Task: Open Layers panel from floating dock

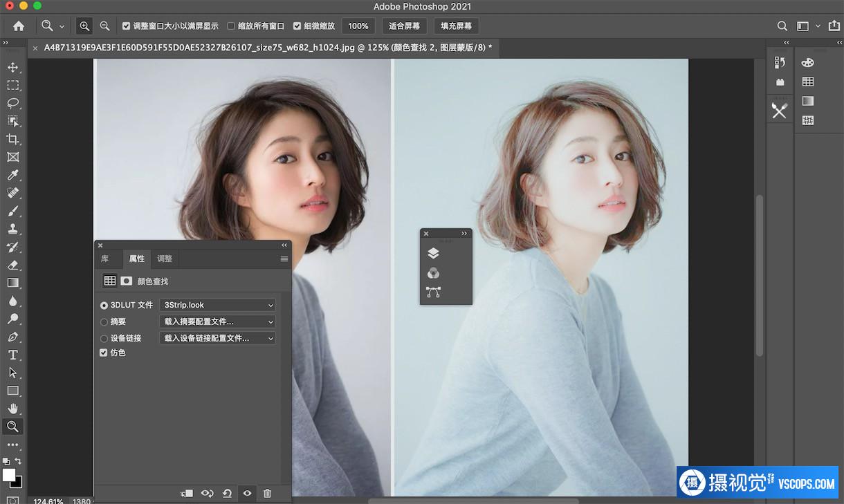Action: 434,253
